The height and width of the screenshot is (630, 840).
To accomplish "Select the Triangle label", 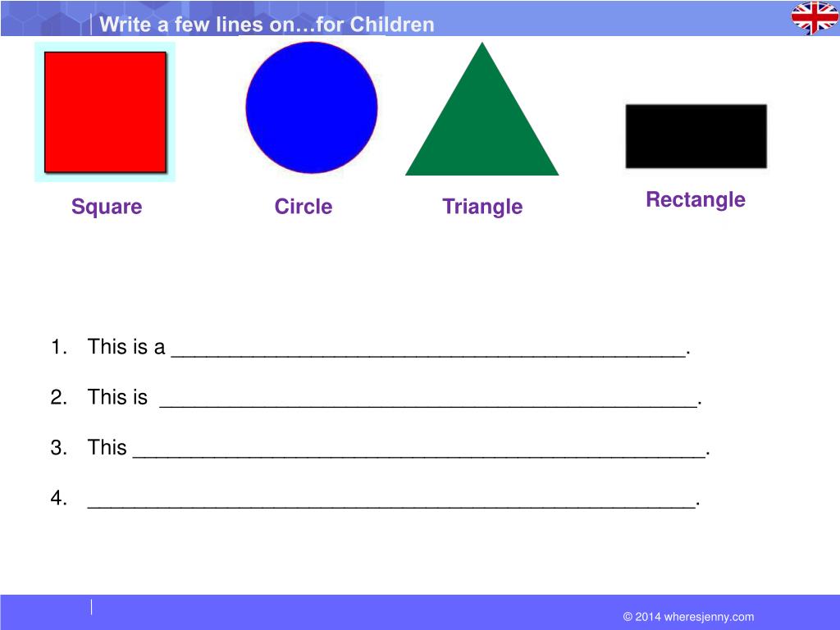I will (482, 207).
